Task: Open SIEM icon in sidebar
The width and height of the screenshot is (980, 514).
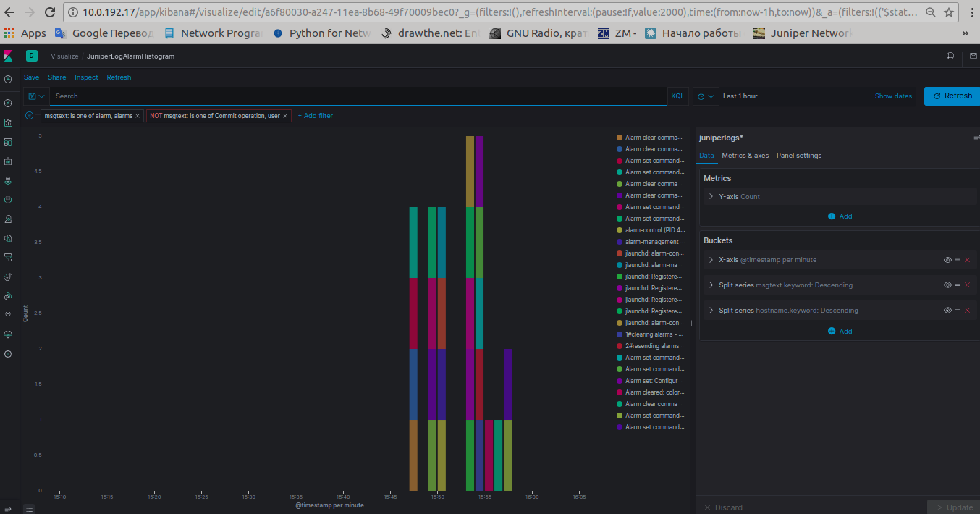Action: coord(8,296)
